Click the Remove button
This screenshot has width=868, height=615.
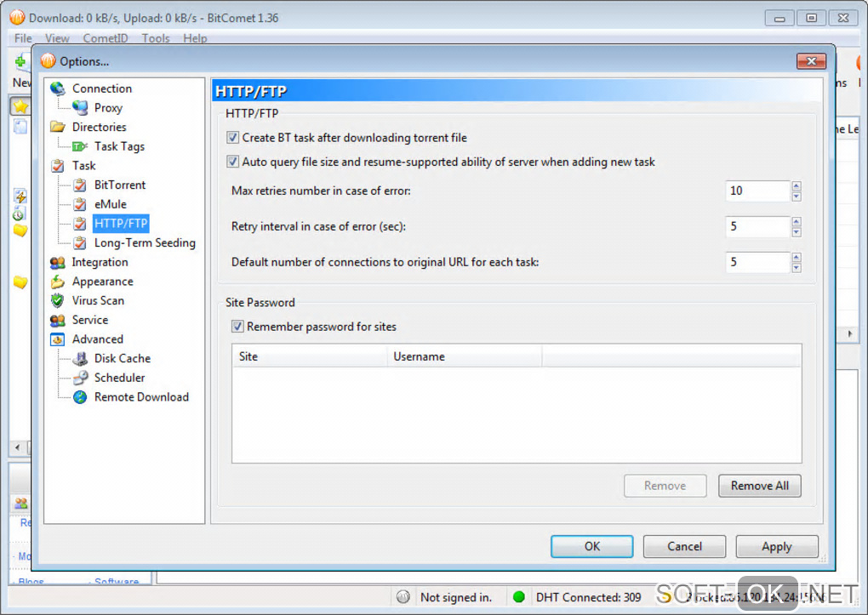(x=665, y=486)
